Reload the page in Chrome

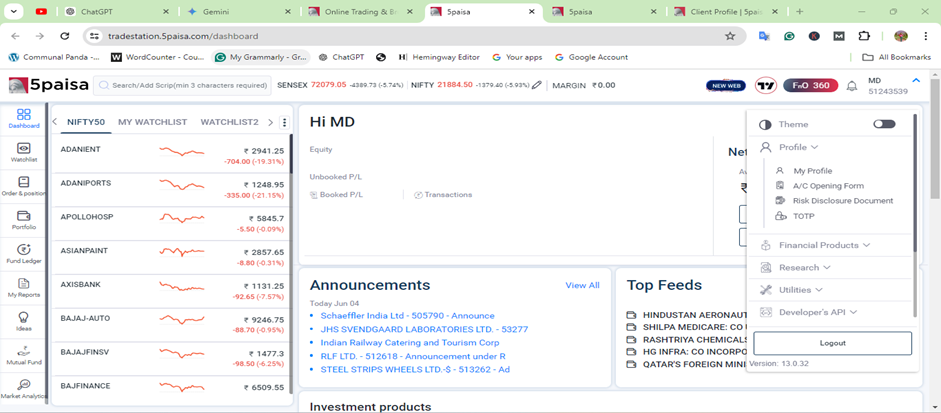[x=65, y=36]
